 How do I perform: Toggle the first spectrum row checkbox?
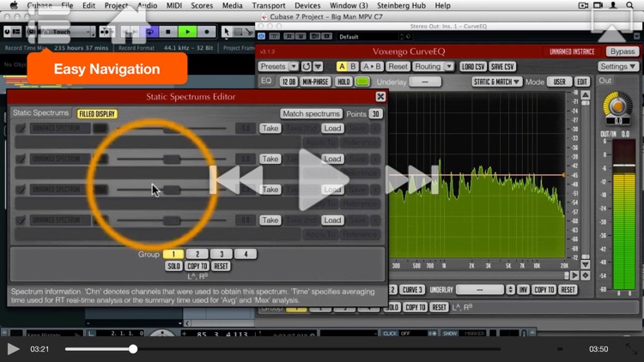21,129
